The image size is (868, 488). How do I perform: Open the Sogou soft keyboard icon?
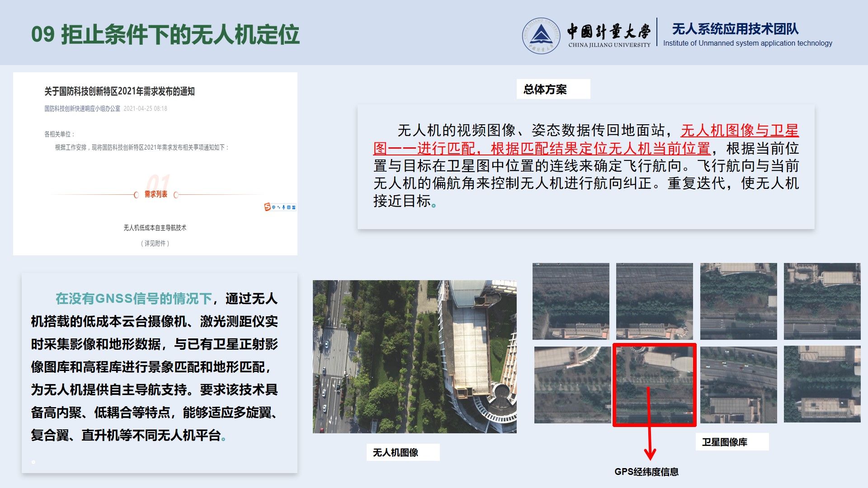click(x=289, y=207)
